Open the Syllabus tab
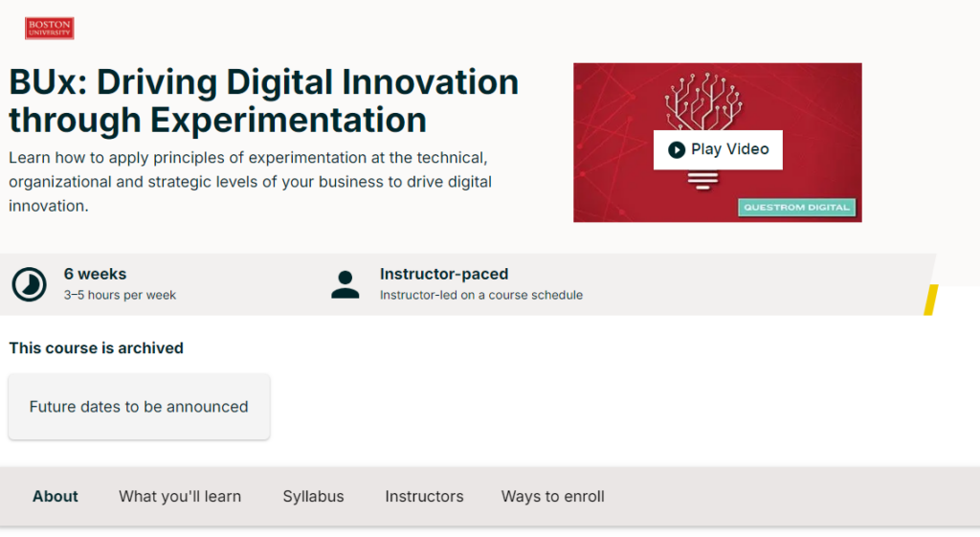Screen dimensions: 980x537 (x=313, y=497)
